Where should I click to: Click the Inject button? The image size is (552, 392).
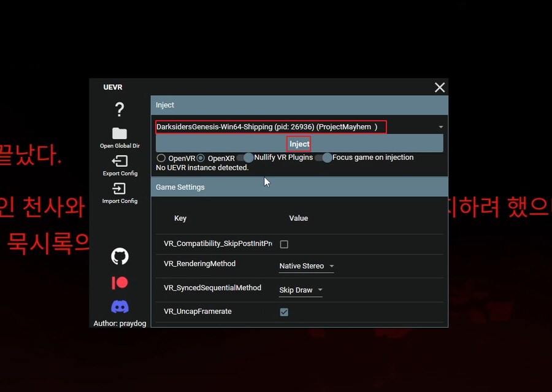tap(299, 144)
